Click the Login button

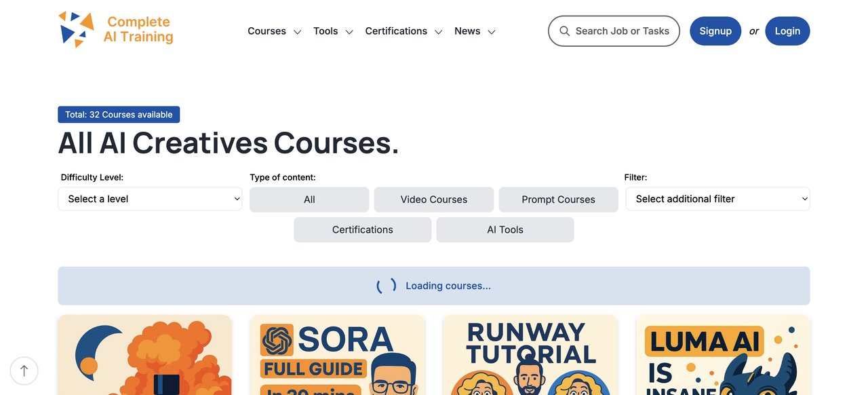787,31
